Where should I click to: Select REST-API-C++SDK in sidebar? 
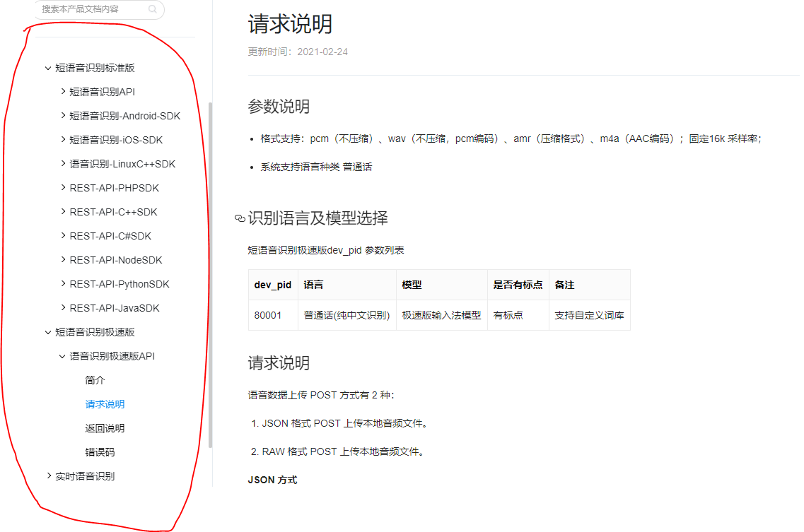coord(113,212)
